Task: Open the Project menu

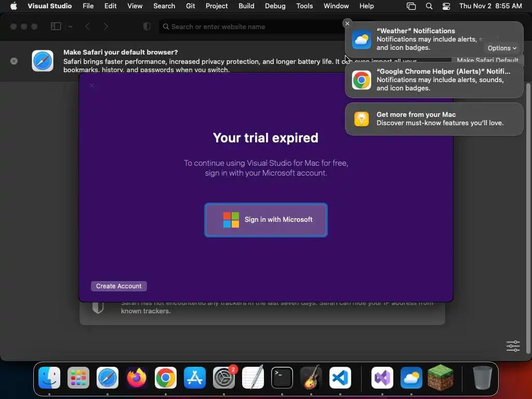Action: tap(217, 6)
